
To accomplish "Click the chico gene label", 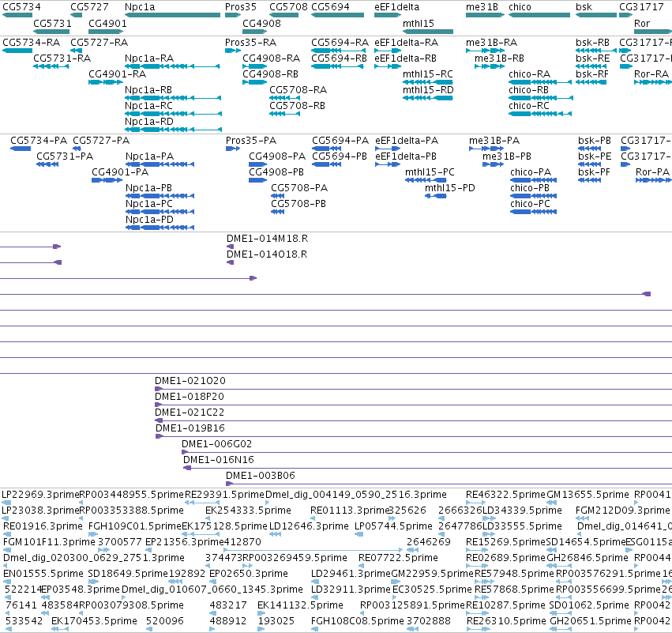I will tap(520, 7).
